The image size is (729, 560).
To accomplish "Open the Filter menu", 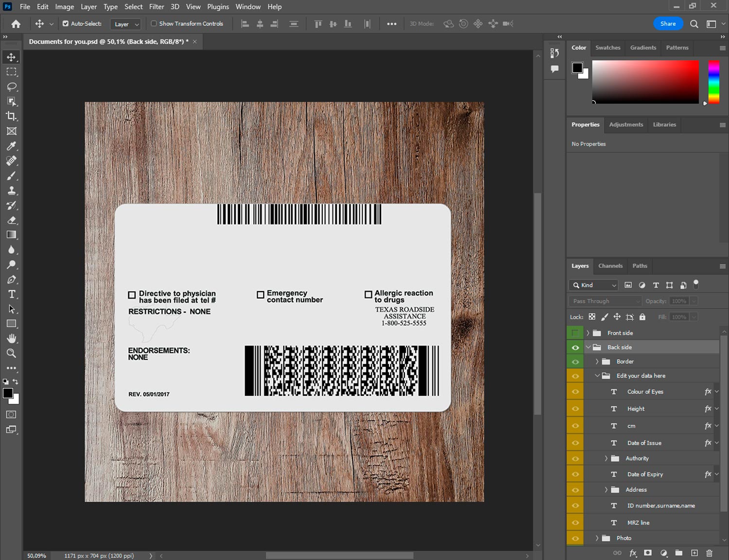I will point(156,7).
